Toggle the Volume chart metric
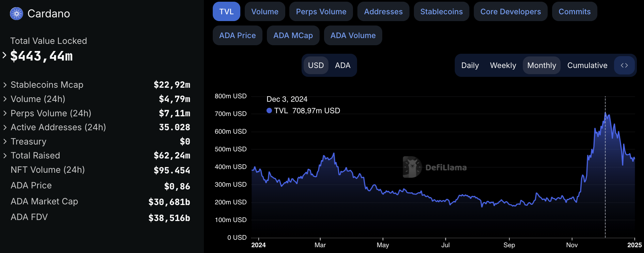Screen dimensions: 644x253 click(x=265, y=12)
